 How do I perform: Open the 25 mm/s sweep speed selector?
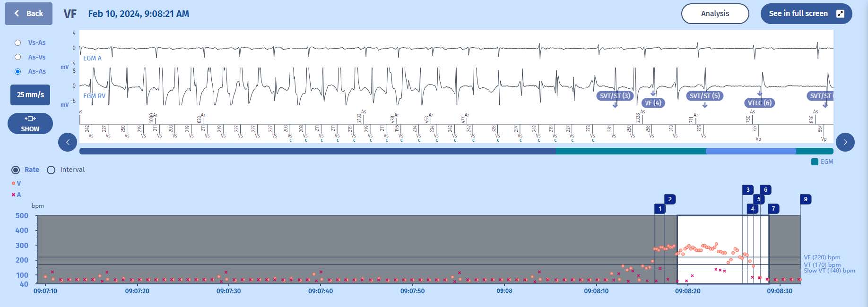point(30,95)
